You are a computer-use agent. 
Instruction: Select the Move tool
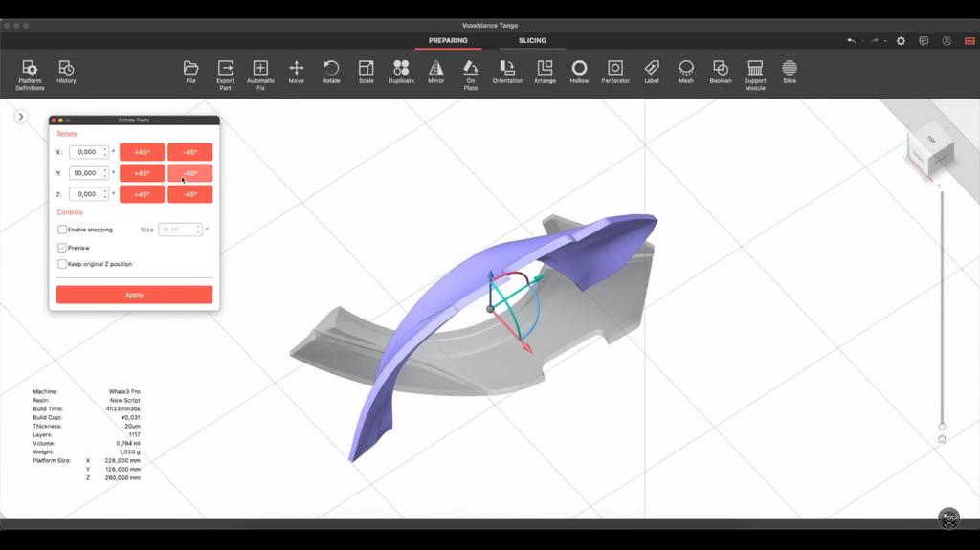(297, 72)
